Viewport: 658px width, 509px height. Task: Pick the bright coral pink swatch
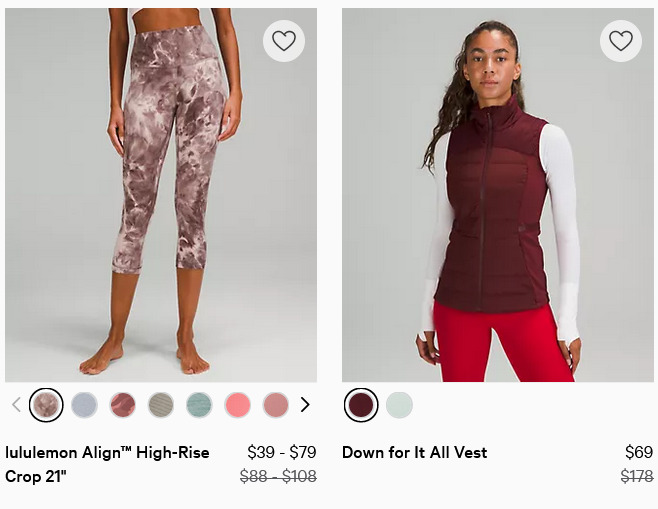point(238,405)
